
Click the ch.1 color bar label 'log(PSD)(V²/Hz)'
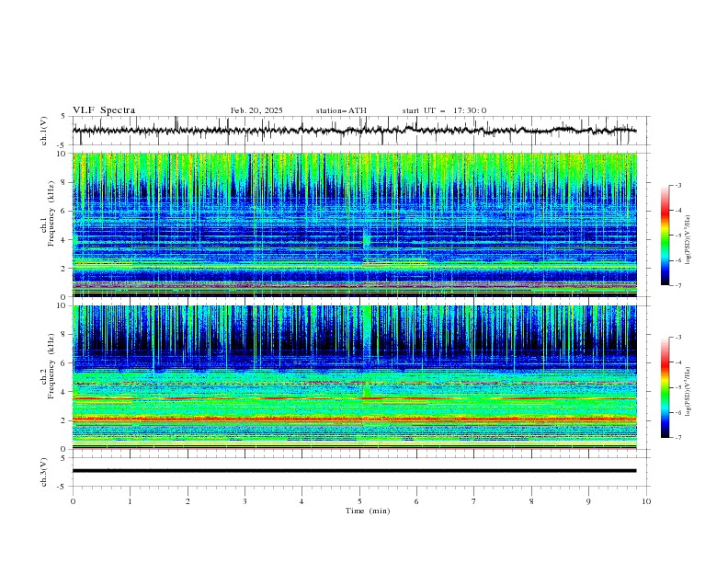click(688, 240)
